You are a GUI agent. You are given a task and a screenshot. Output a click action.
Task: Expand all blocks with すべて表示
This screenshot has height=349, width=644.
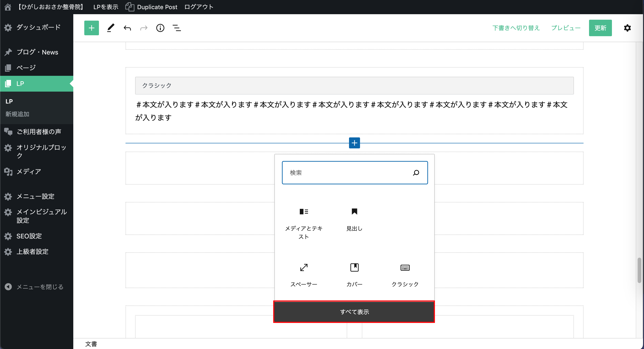pos(354,312)
